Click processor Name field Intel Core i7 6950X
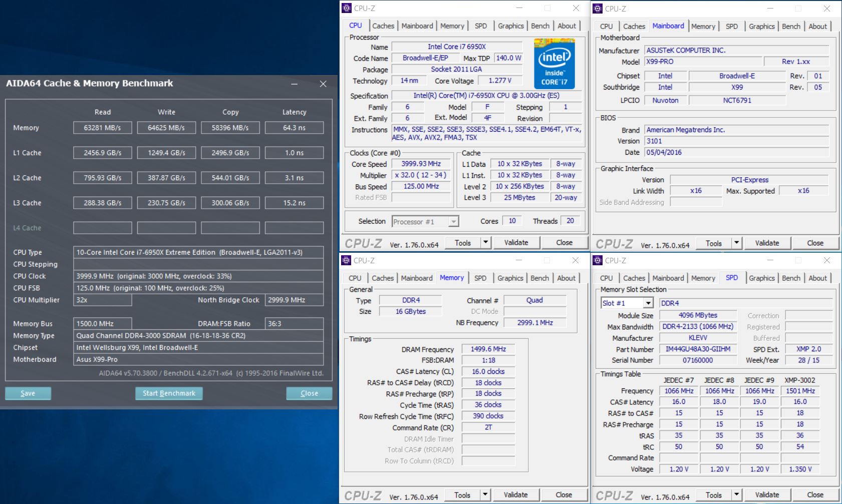The image size is (842, 504). click(457, 47)
